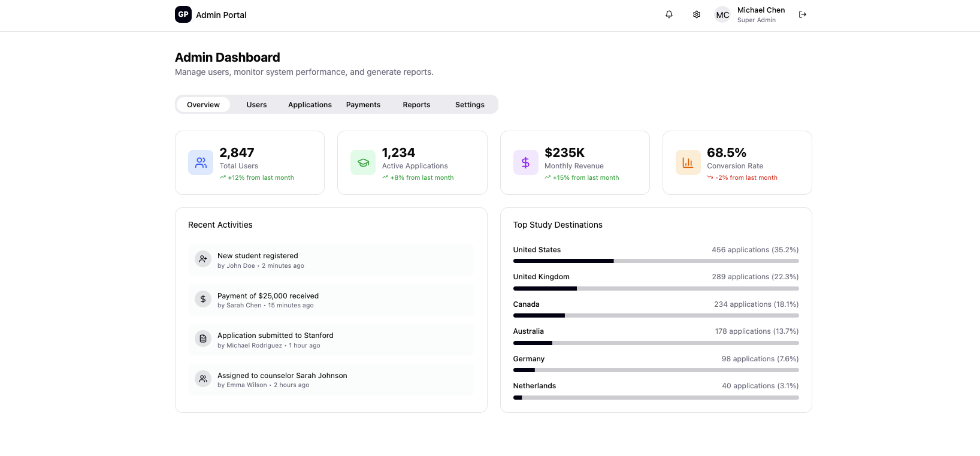Open the Settings tab
Image resolution: width=980 pixels, height=456 pixels.
470,105
